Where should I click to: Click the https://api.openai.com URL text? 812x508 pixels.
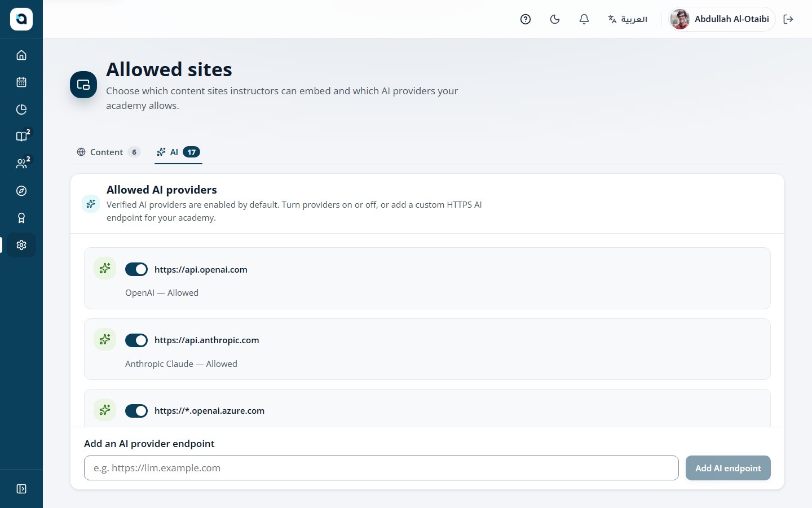tap(201, 269)
